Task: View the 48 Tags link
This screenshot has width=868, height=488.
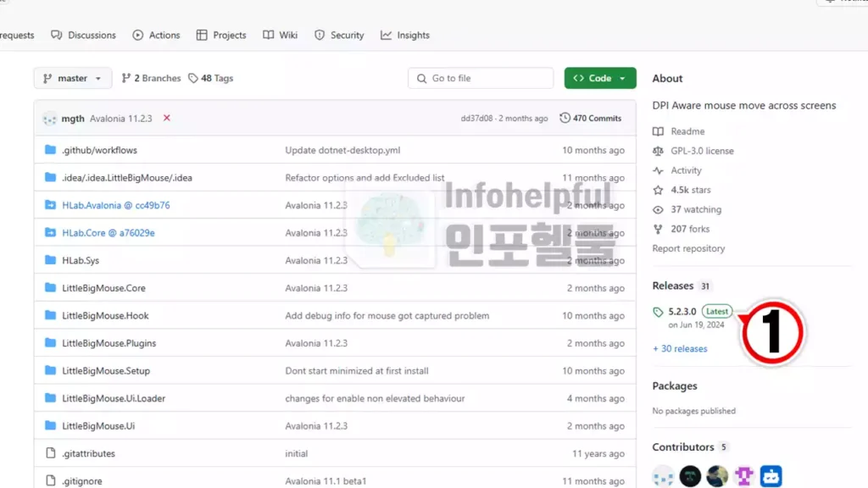Action: pos(211,78)
